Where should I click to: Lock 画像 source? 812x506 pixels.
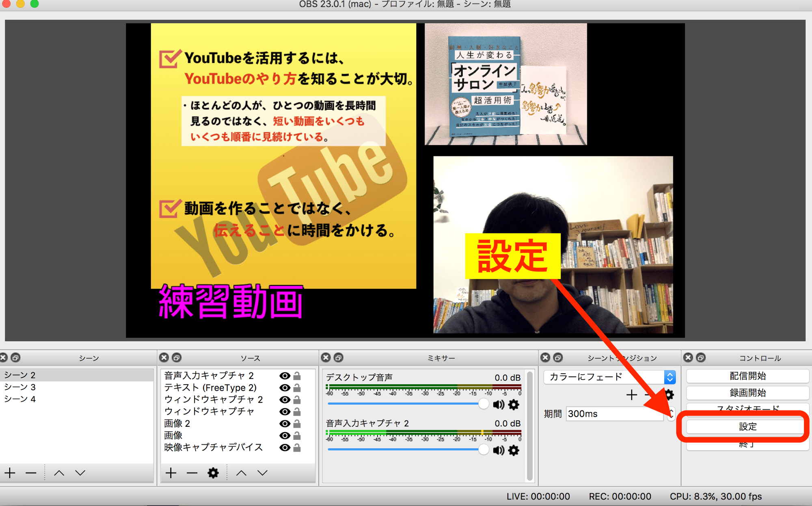click(x=297, y=435)
